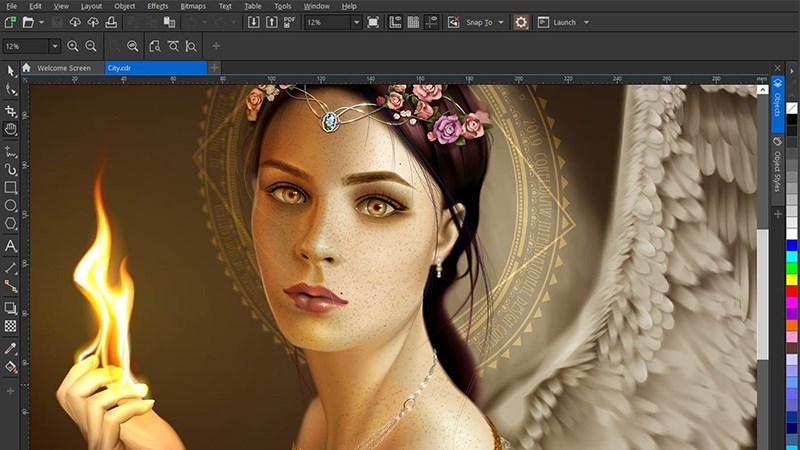The height and width of the screenshot is (450, 800).
Task: Pick the Eyedropper tool
Action: [11, 348]
